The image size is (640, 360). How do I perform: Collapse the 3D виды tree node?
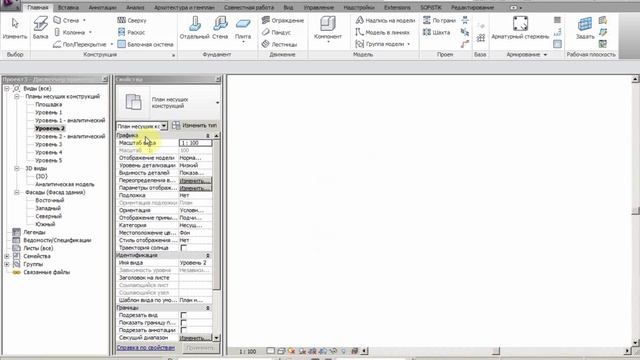17,169
